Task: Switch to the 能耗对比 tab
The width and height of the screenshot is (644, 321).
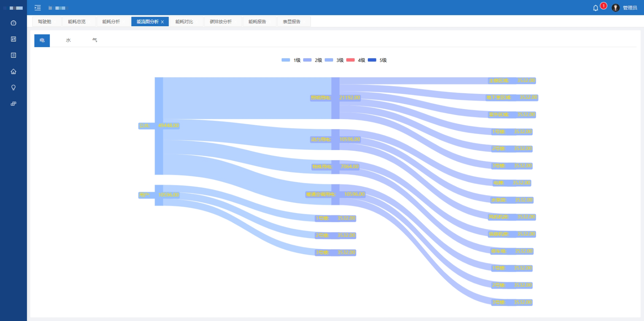Action: click(184, 22)
